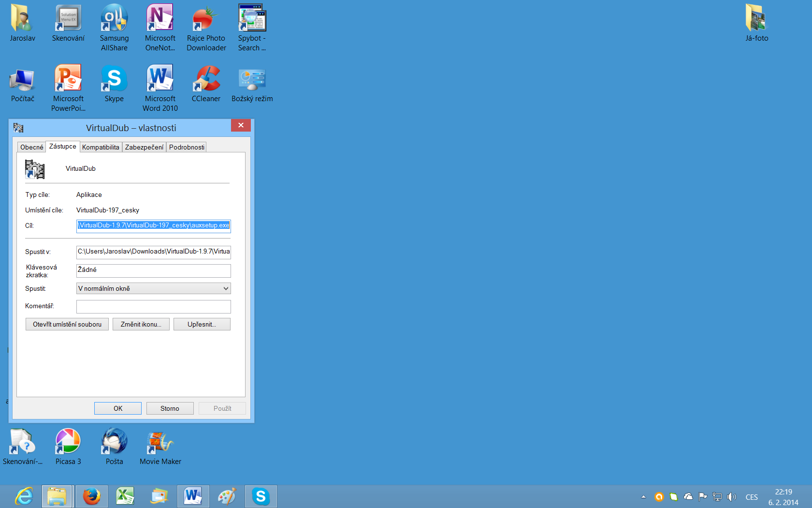Click the Storno button

click(170, 408)
